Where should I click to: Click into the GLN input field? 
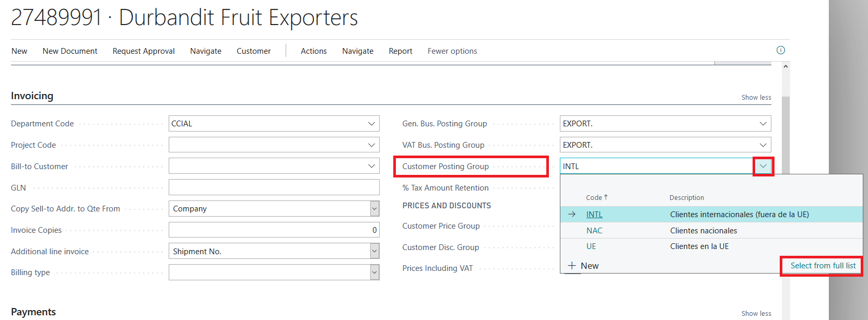click(274, 187)
